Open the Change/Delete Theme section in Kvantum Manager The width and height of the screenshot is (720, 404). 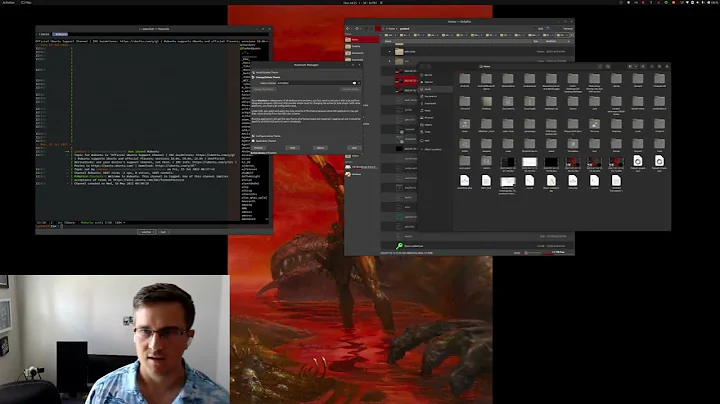[268, 77]
